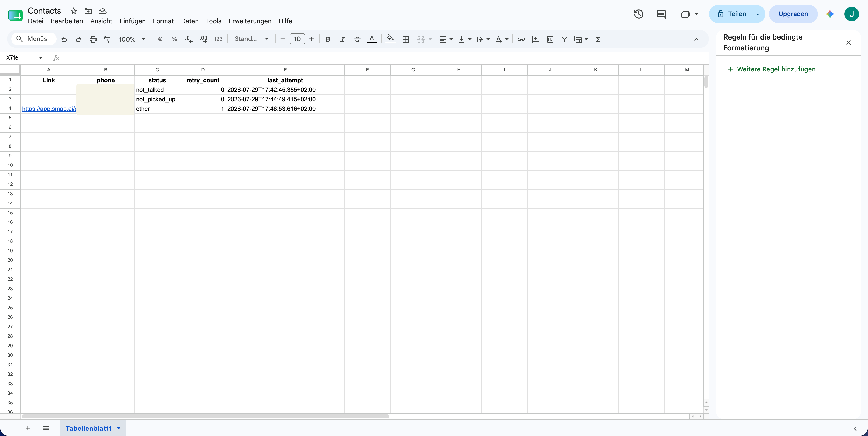Viewport: 868px width, 436px height.
Task: Toggle strikethrough formatting
Action: tap(357, 39)
